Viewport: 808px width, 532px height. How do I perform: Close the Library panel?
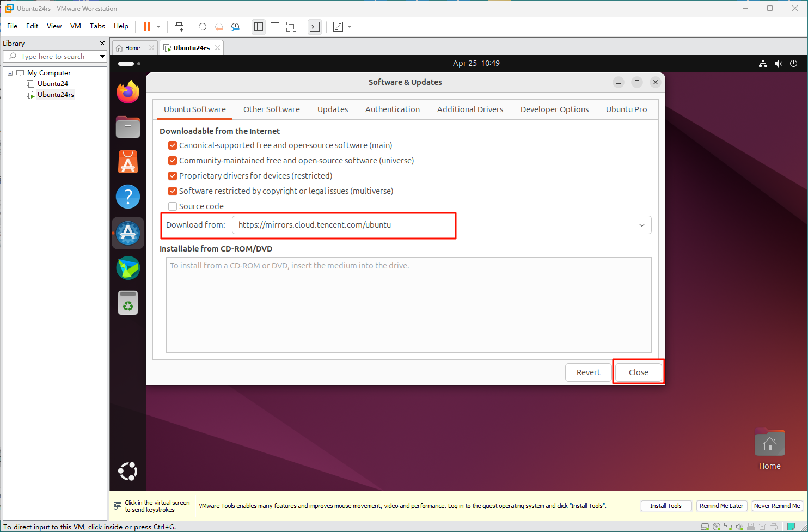tap(102, 43)
